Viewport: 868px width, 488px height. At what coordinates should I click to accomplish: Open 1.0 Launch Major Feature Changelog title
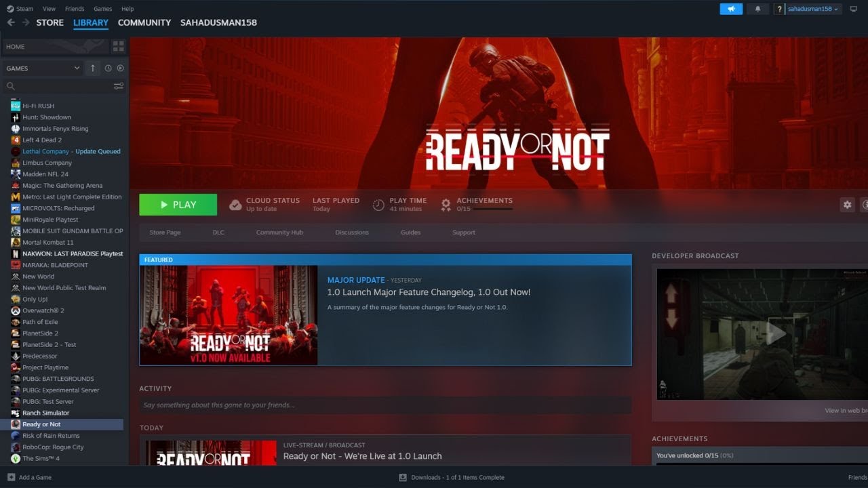point(429,292)
